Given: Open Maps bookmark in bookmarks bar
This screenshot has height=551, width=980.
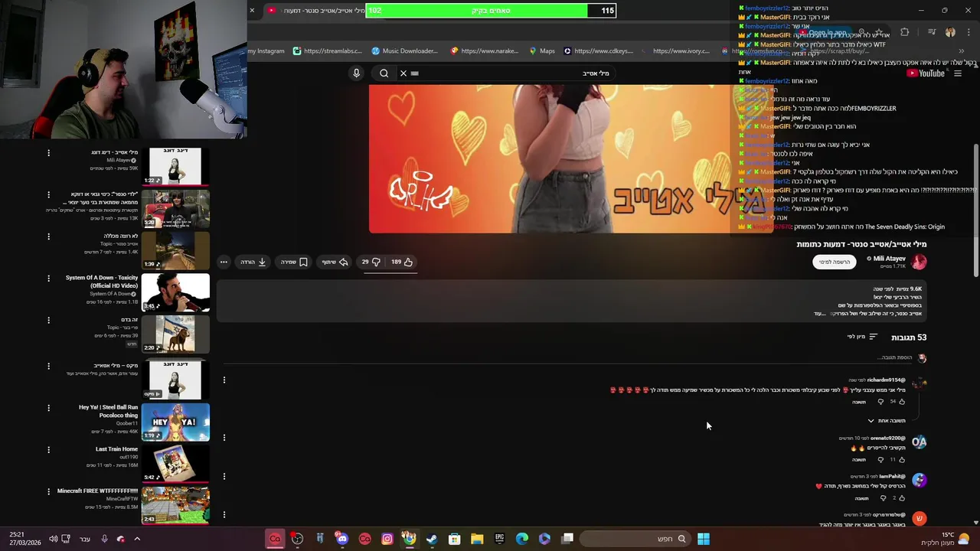Looking at the screenshot, I should 542,51.
